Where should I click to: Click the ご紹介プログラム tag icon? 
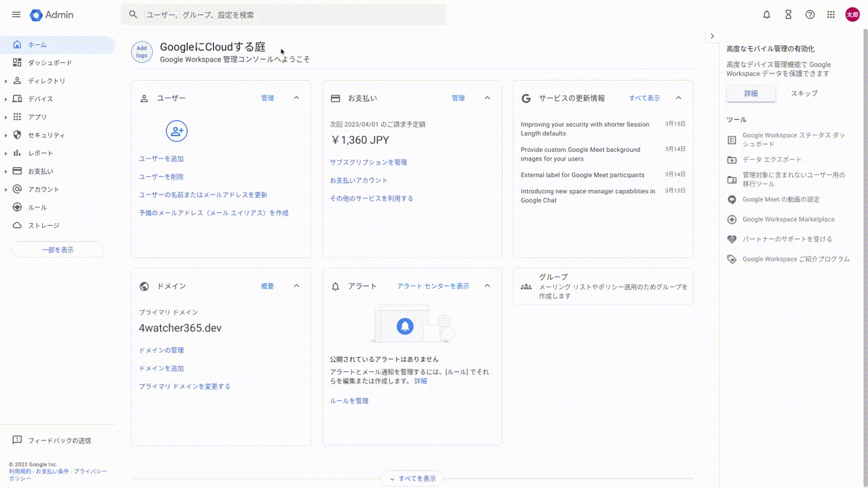tap(732, 259)
